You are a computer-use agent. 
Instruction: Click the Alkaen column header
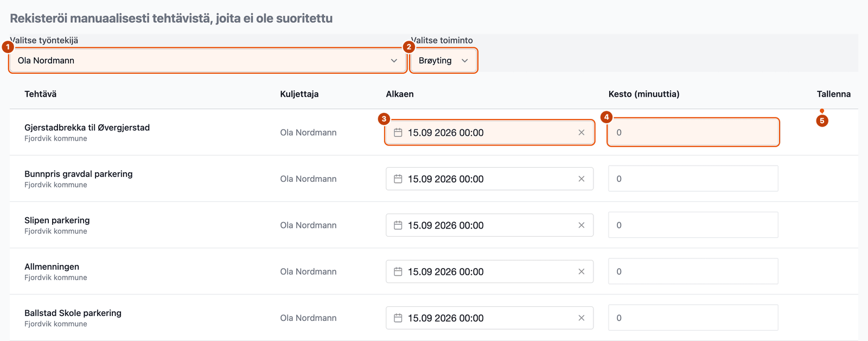[x=399, y=94]
